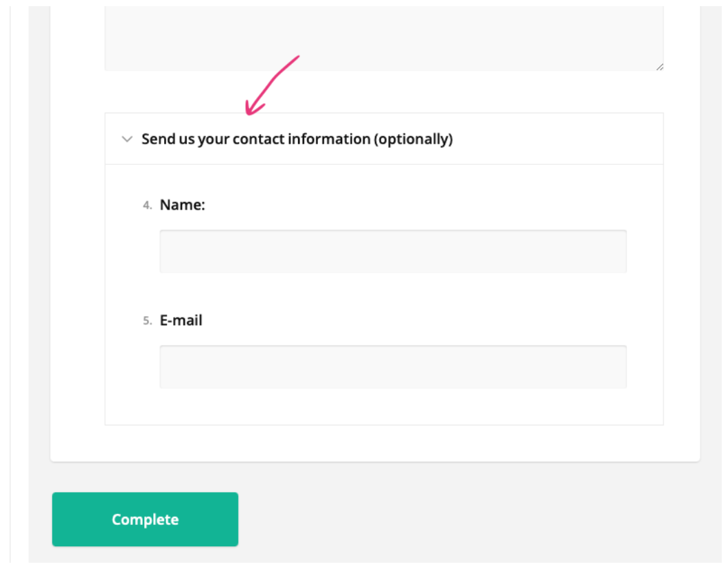Submit the form via Complete
Image resolution: width=728 pixels, height=571 pixels.
pos(144,519)
